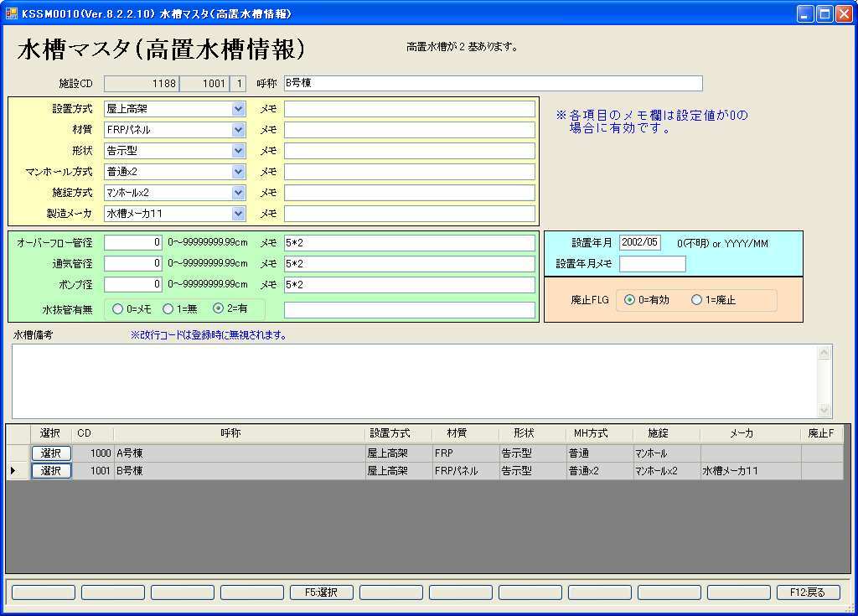Click the 呼称 column header in the grid
This screenshot has height=616, width=858.
point(230,433)
